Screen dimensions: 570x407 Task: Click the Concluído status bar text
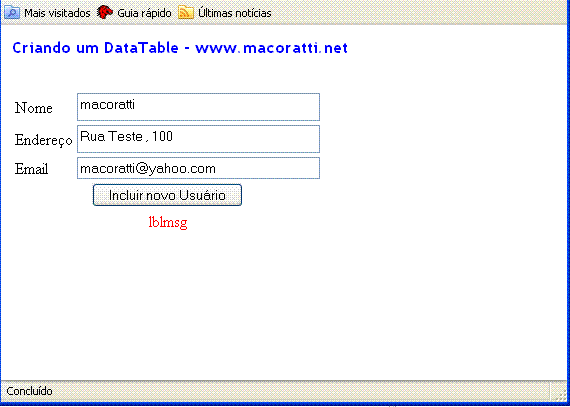tap(29, 391)
